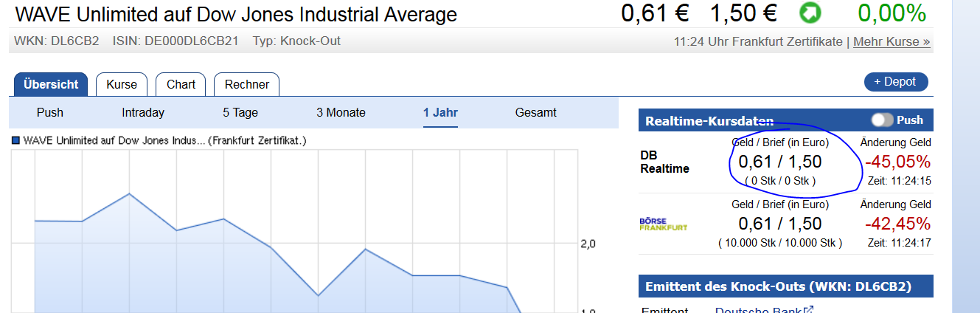
Task: Click the 11:24 Uhr Frankfurt Zertifikate text
Action: 758,42
